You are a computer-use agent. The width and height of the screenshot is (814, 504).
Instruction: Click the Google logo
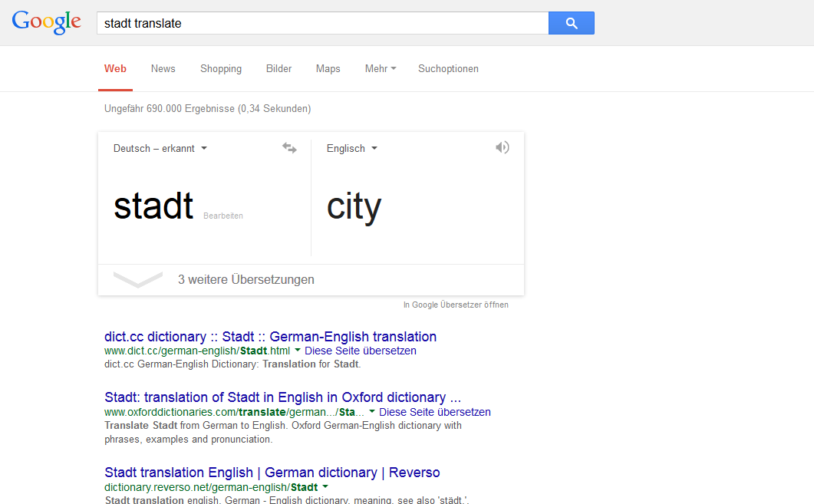click(46, 21)
